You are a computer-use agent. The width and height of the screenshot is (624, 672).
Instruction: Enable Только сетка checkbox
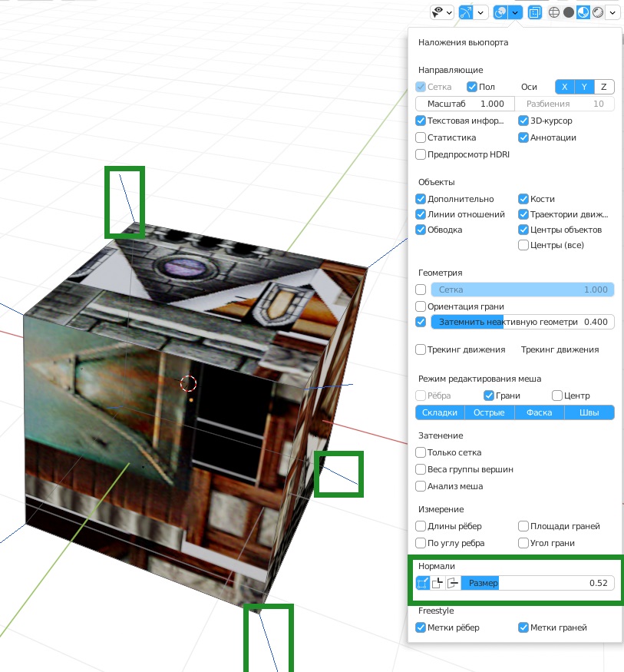(x=421, y=452)
